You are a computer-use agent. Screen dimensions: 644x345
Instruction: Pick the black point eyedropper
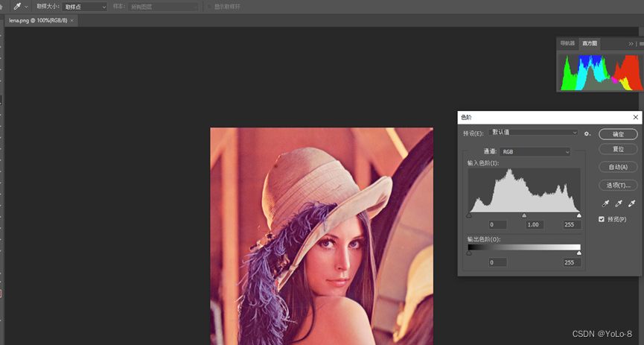[605, 203]
